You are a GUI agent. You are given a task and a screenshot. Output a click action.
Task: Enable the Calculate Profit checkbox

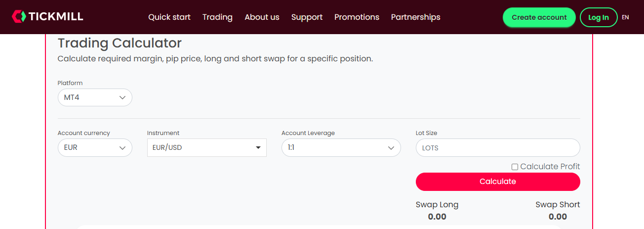pos(515,167)
